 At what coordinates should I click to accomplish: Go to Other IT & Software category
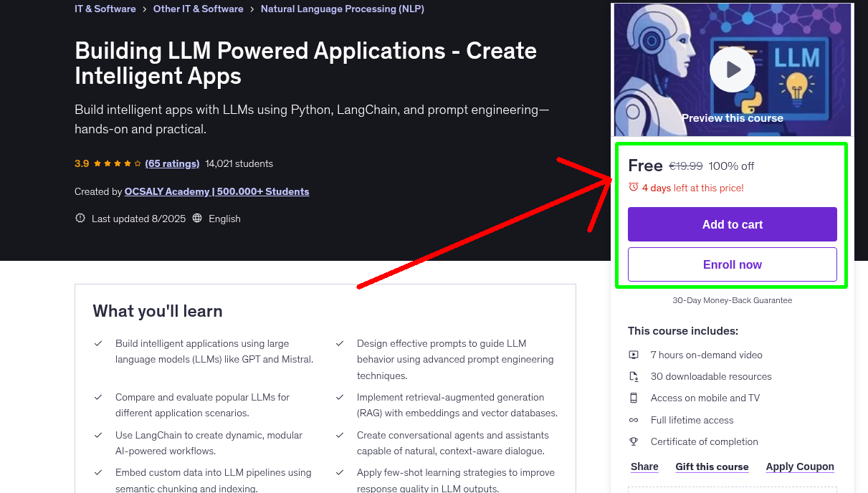pyautogui.click(x=198, y=9)
